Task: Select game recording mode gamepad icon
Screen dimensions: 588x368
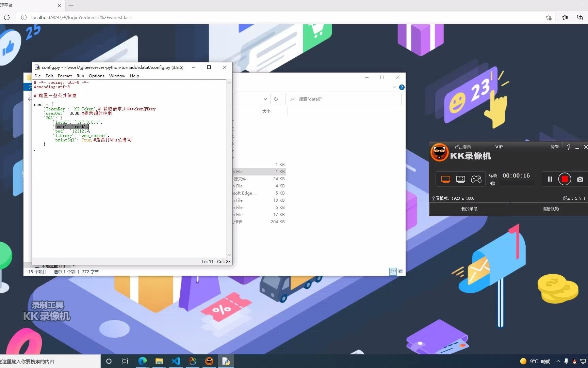Action: [476, 179]
